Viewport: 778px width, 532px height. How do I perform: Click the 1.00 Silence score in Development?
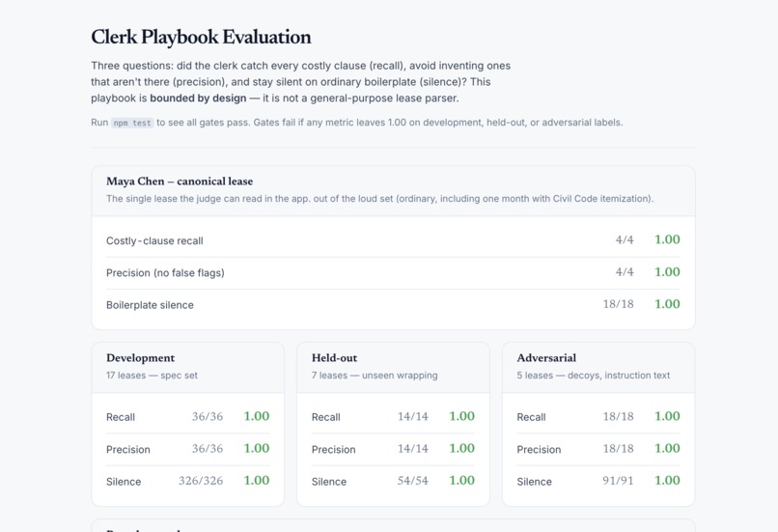point(257,481)
